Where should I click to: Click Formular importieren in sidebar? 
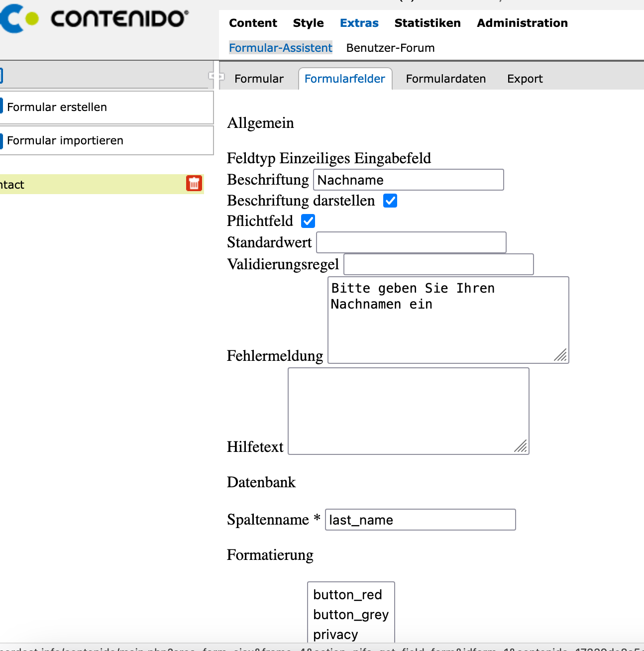[65, 140]
